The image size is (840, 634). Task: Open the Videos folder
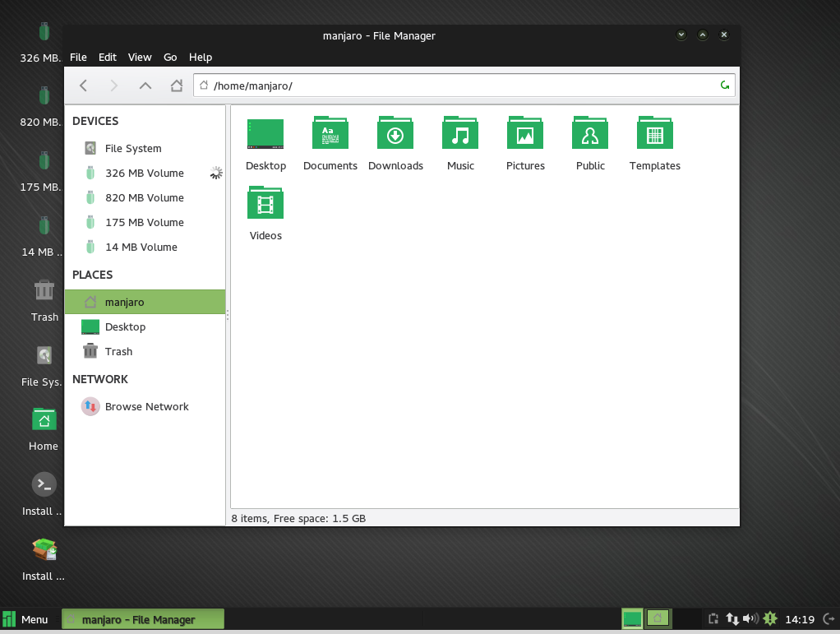click(265, 213)
